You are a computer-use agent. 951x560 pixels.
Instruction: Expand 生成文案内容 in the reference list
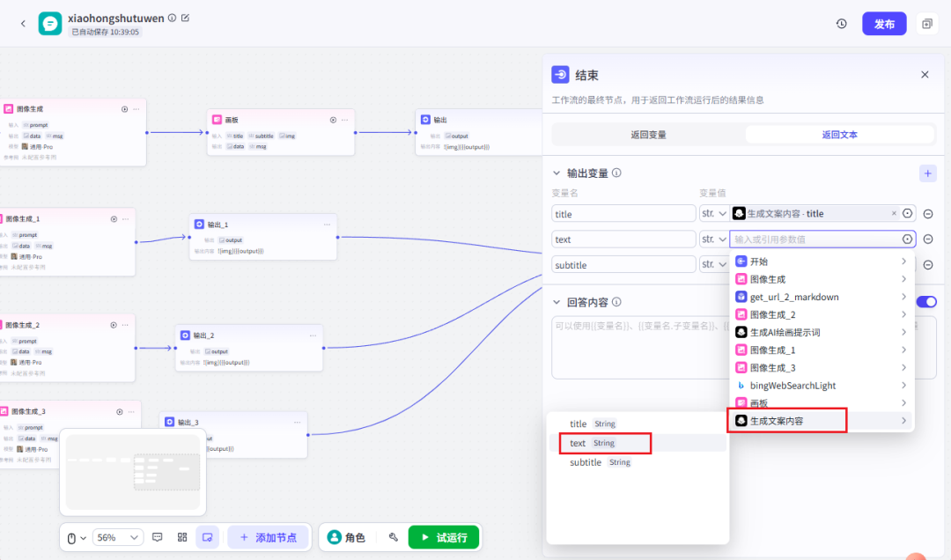point(822,421)
